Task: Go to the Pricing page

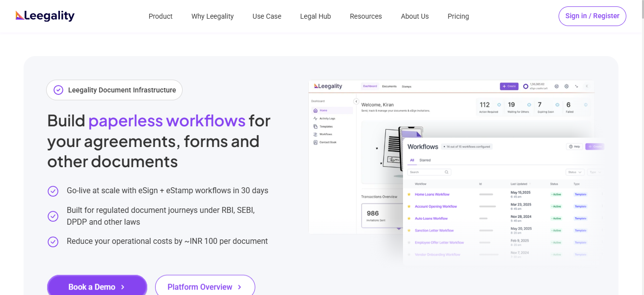Action: point(458,16)
